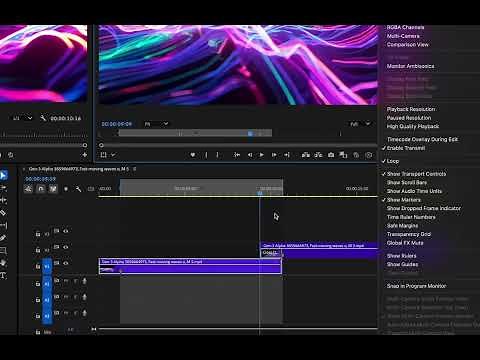Start voice-over record on A1
This screenshot has height=360, width=480.
pos(85,281)
